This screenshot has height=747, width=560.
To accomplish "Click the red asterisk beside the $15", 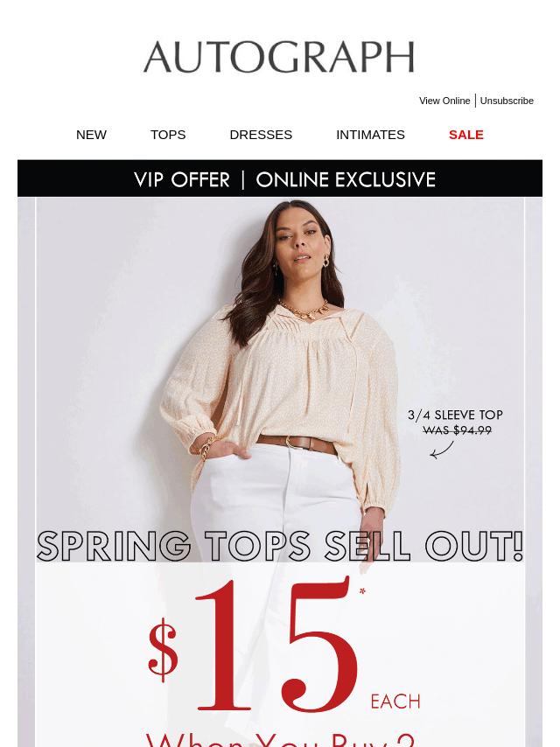I will [362, 591].
